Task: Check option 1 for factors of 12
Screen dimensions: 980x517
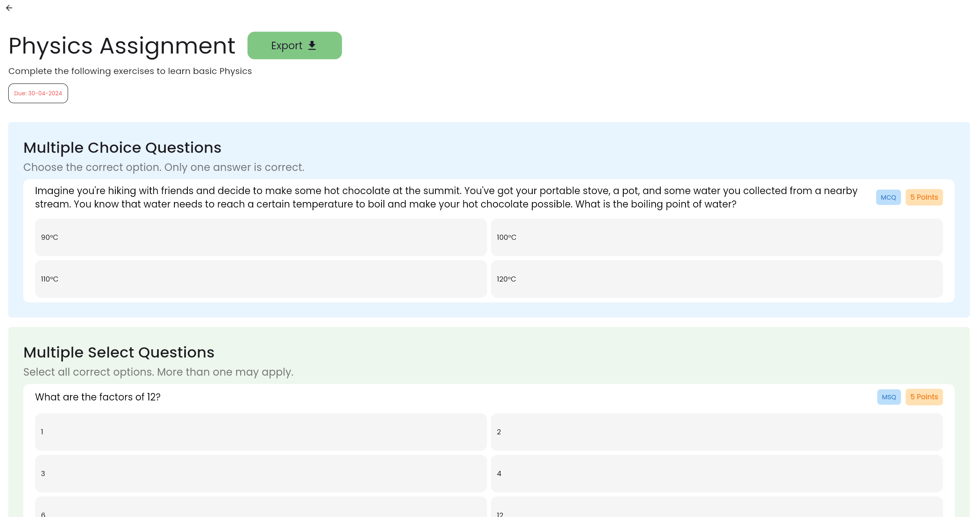Action: click(261, 432)
